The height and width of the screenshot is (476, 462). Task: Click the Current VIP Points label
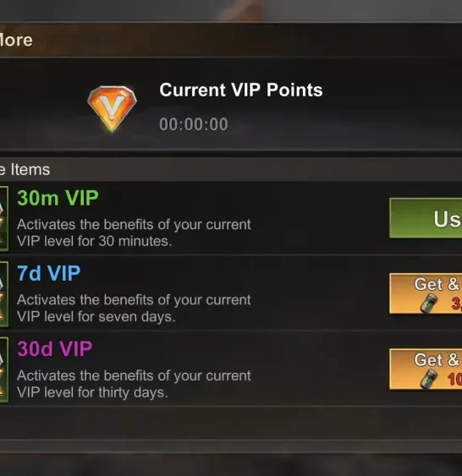tap(241, 90)
